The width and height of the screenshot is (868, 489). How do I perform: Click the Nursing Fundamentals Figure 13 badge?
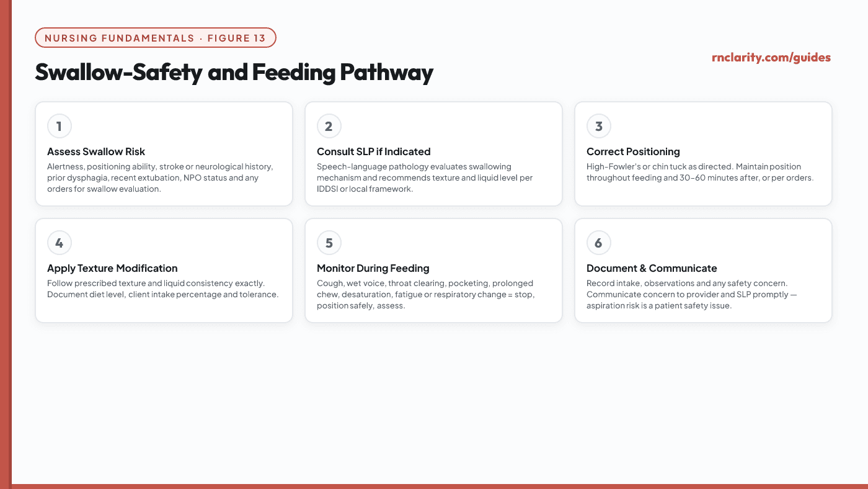[x=156, y=38]
